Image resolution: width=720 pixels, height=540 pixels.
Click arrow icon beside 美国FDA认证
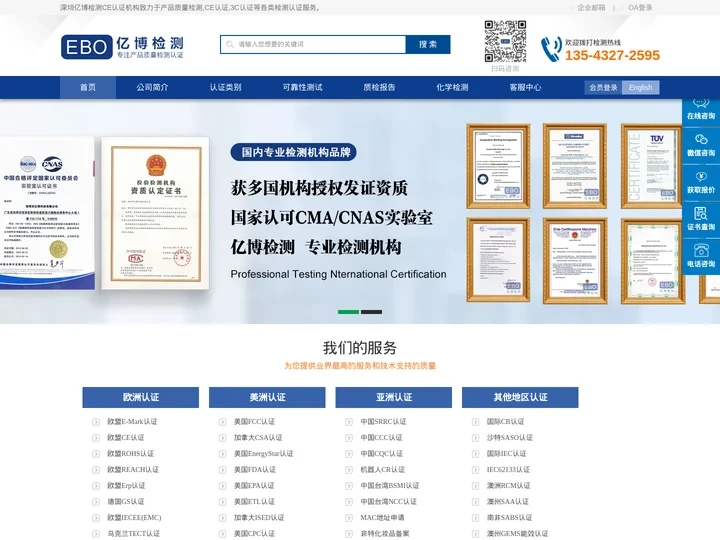222,470
